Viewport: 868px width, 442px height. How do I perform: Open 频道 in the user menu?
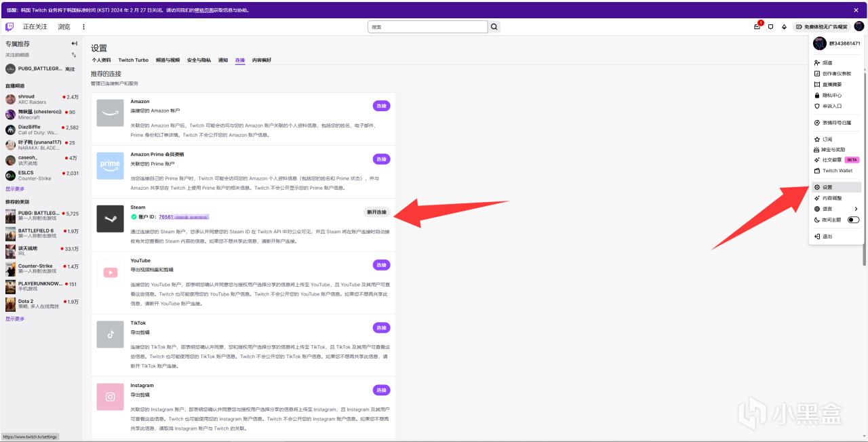click(837, 62)
